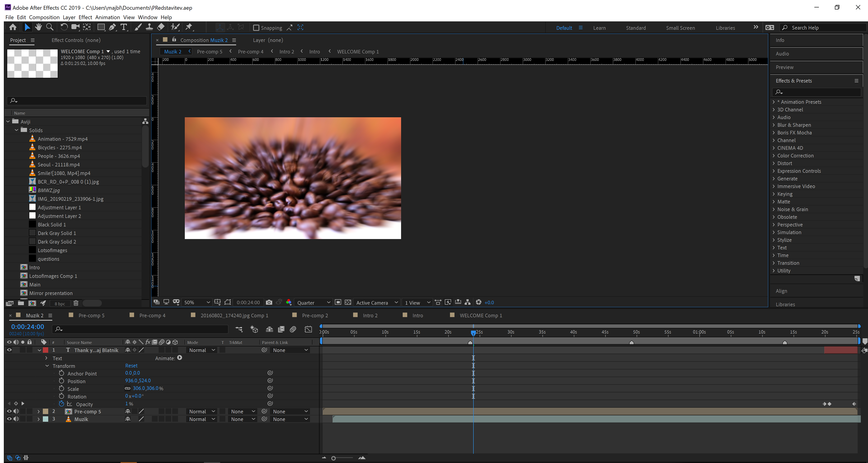This screenshot has height=463, width=868.
Task: Open the Animation menu
Action: [107, 17]
